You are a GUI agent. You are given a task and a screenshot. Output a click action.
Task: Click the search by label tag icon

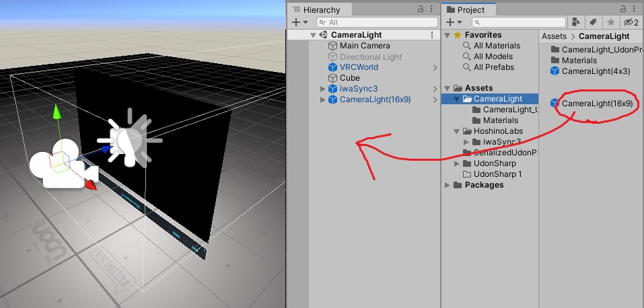593,22
